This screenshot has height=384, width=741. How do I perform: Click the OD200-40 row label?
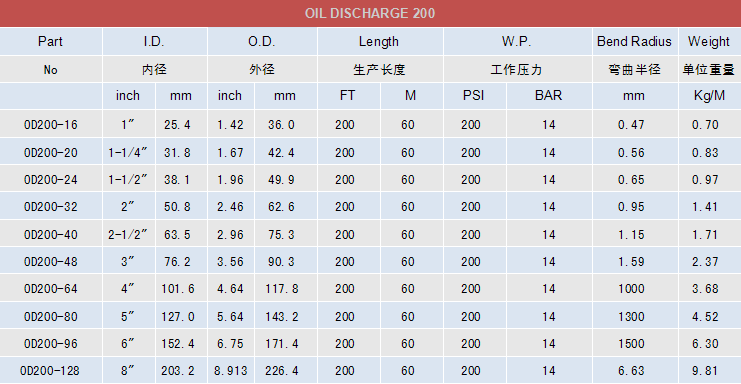[51, 234]
